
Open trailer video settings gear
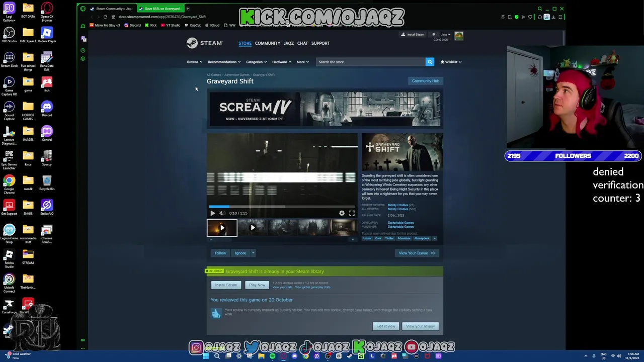(x=342, y=213)
